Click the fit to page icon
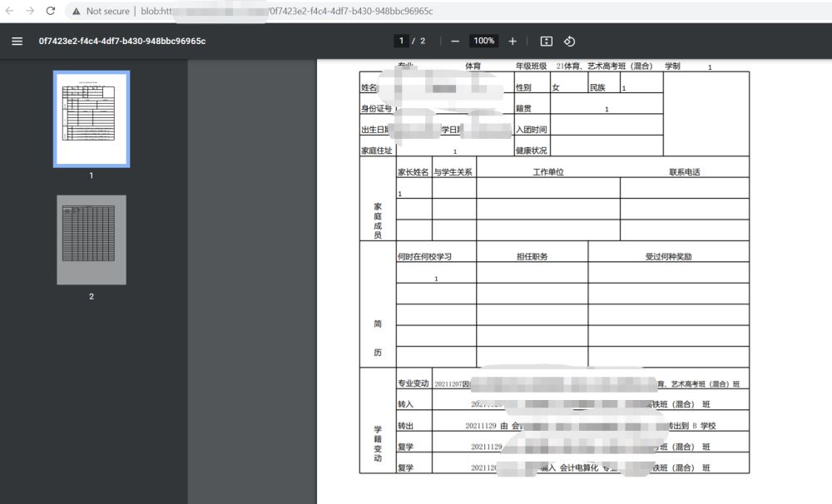 pos(546,42)
